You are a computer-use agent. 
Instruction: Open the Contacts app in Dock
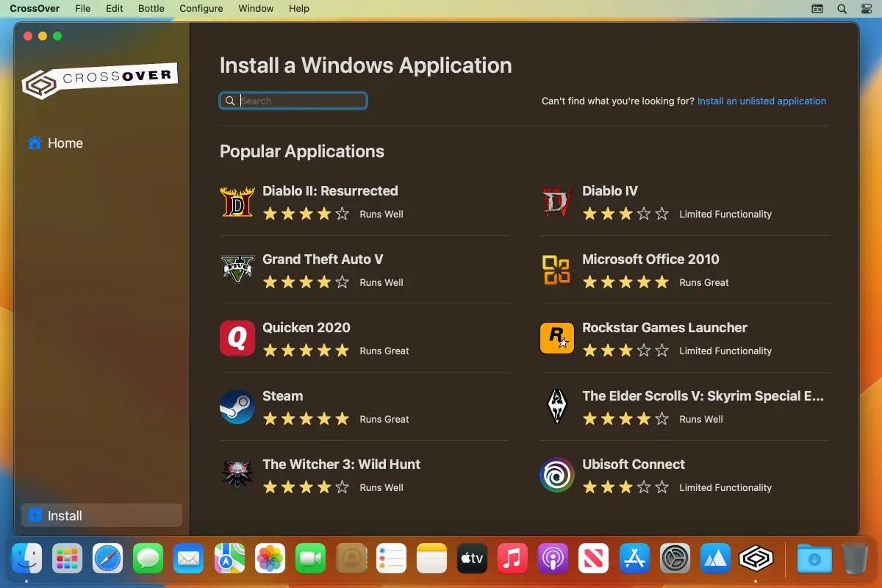[351, 559]
